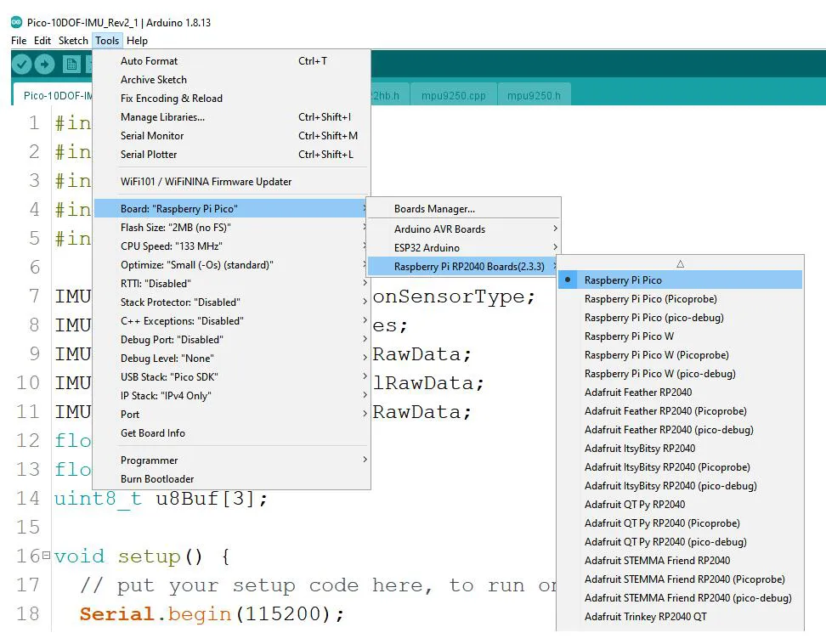Open WiFi101 / WiFiNINA Firmware Updater

[232, 182]
